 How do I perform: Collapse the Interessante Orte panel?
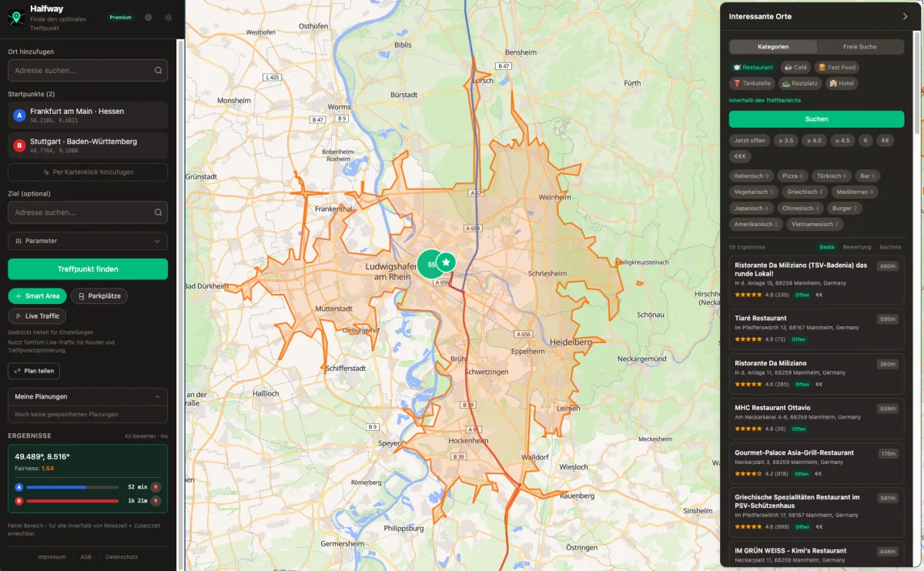(905, 15)
